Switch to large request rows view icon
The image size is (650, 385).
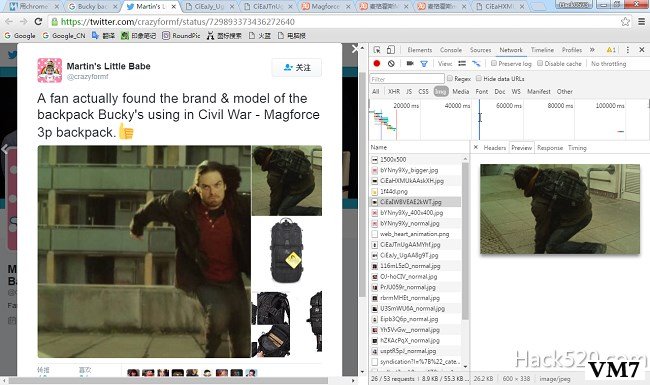(x=462, y=63)
